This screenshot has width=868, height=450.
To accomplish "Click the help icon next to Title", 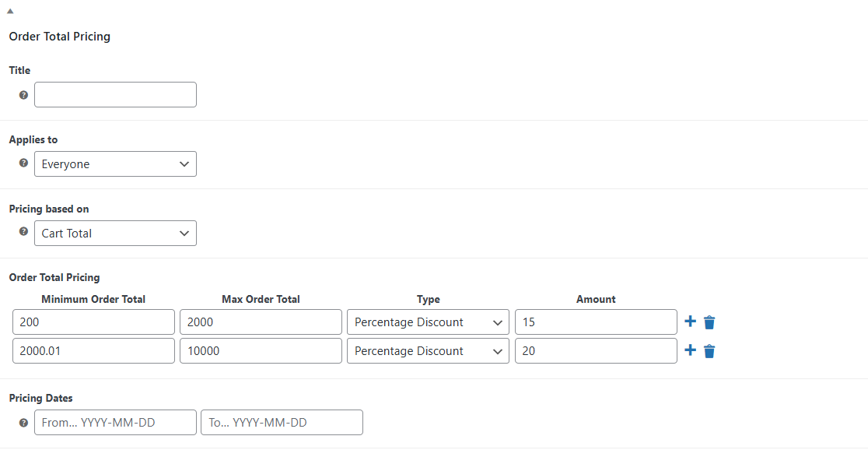I will (23, 95).
